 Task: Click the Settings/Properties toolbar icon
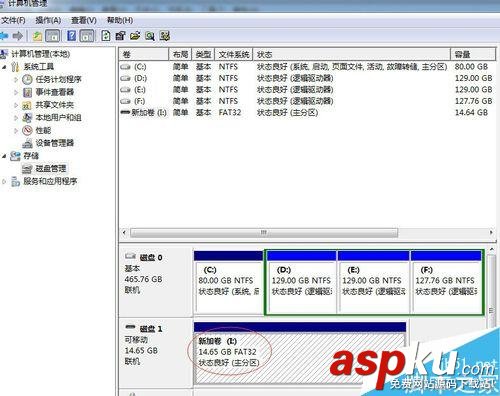120,36
